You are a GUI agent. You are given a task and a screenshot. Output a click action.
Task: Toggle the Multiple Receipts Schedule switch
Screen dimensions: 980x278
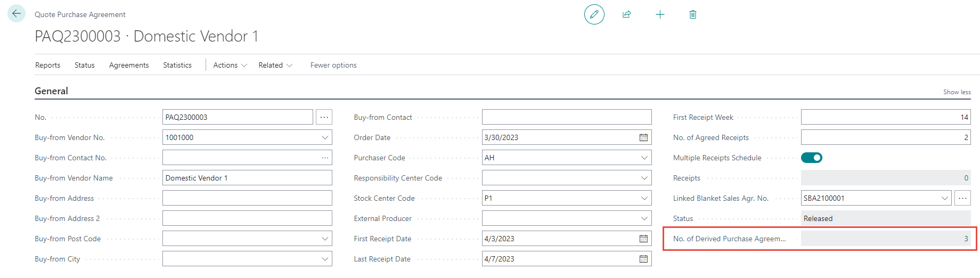tap(812, 158)
